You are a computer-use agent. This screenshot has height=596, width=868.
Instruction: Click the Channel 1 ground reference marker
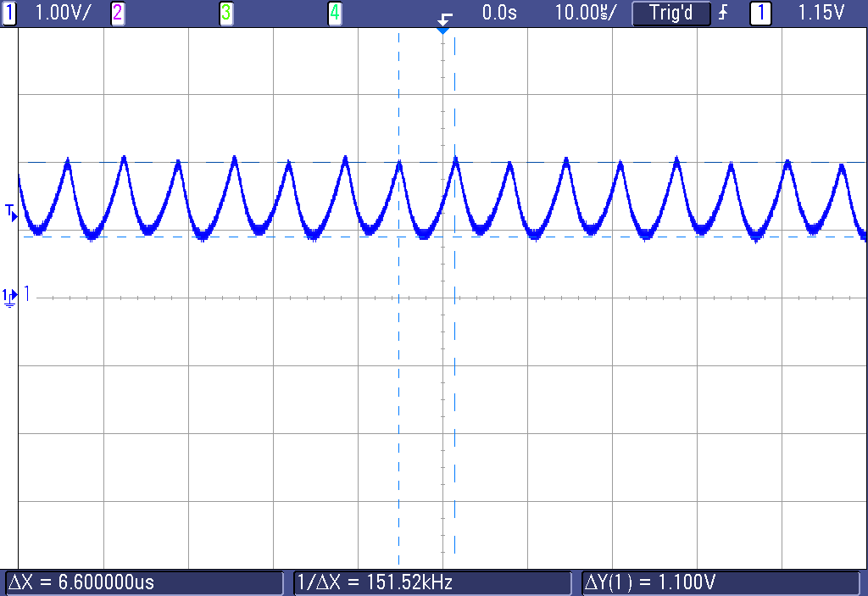click(x=10, y=295)
